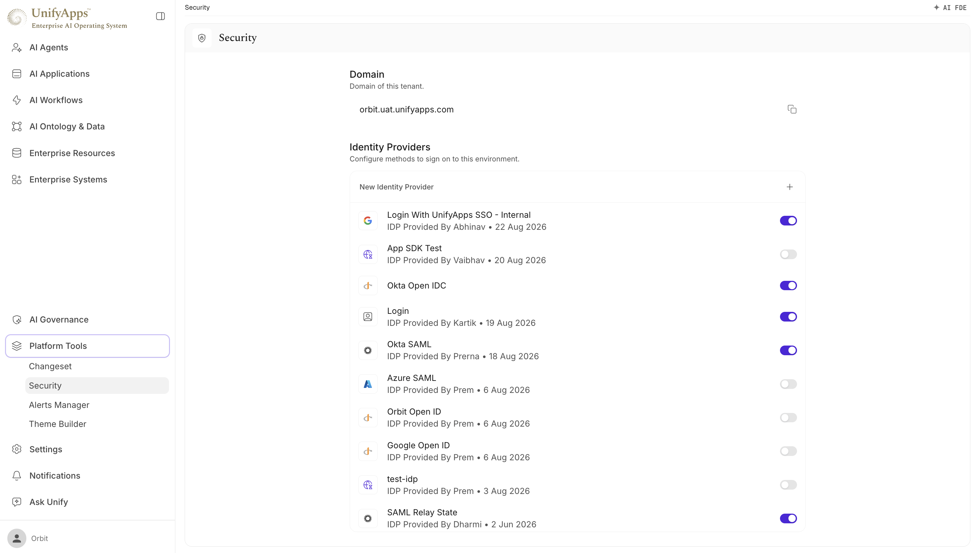
Task: Click the Okta SAML sunburst icon
Action: point(368,351)
